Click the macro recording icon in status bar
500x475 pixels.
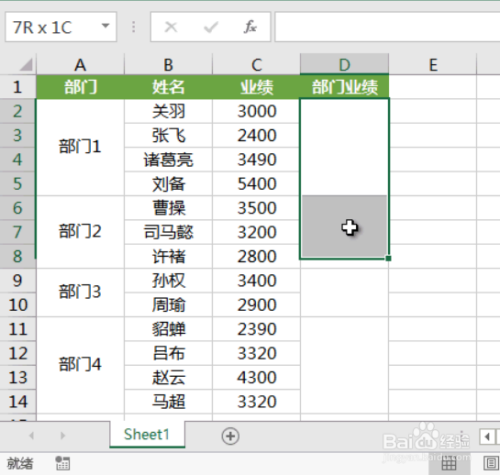click(x=63, y=463)
